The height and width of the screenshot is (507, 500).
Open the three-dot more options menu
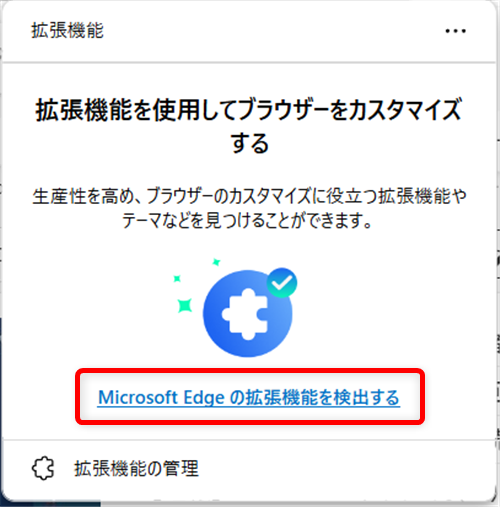pyautogui.click(x=455, y=31)
